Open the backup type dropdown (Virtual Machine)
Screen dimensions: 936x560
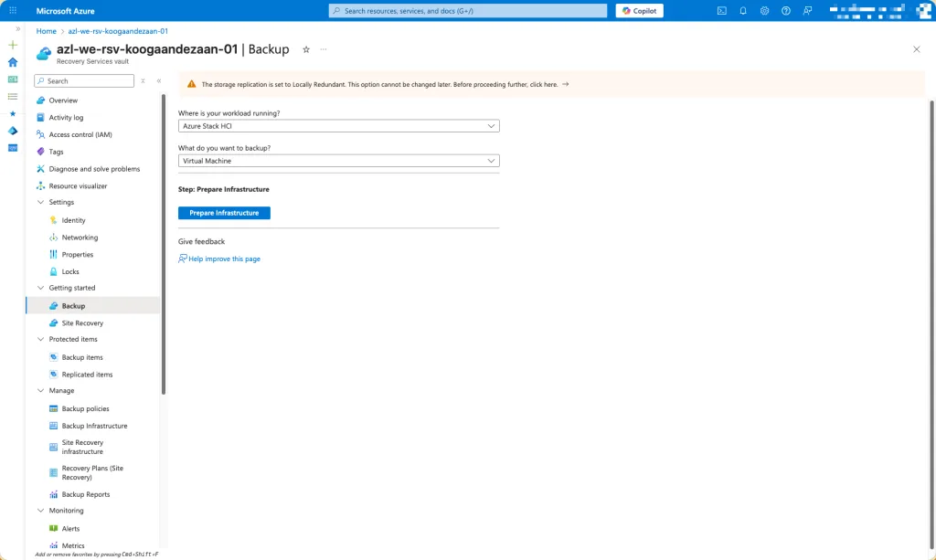(x=338, y=161)
